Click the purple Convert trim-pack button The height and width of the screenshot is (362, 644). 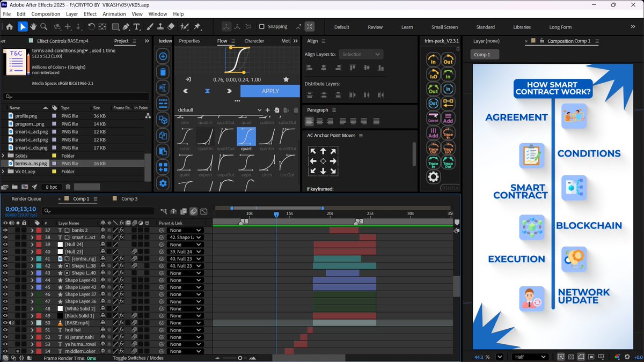tap(433, 118)
